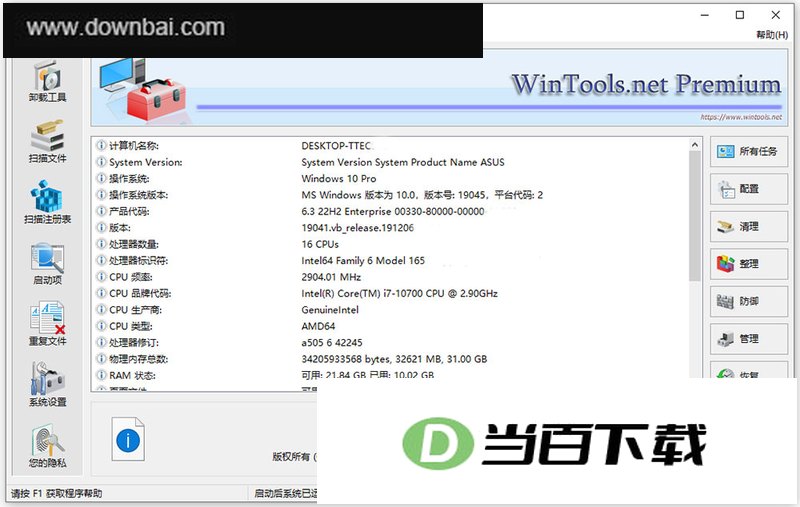Image resolution: width=800 pixels, height=507 pixels.
Task: Select the 16 CPUs value
Action: point(320,244)
